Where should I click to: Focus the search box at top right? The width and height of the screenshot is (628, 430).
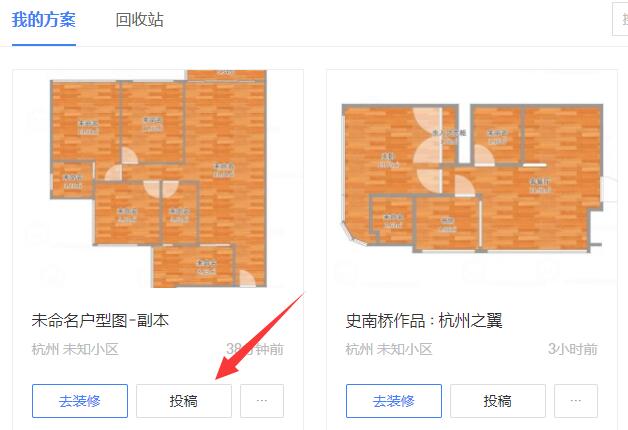pos(620,19)
